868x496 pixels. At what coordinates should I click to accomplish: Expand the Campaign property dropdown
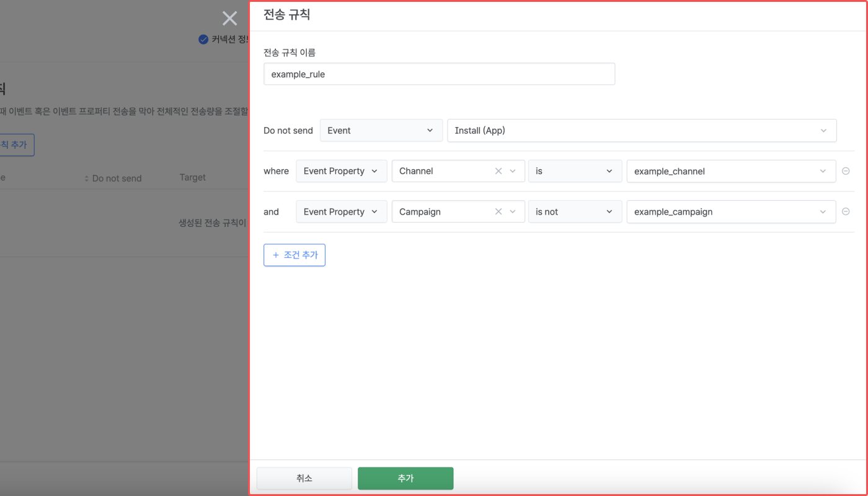coord(513,211)
